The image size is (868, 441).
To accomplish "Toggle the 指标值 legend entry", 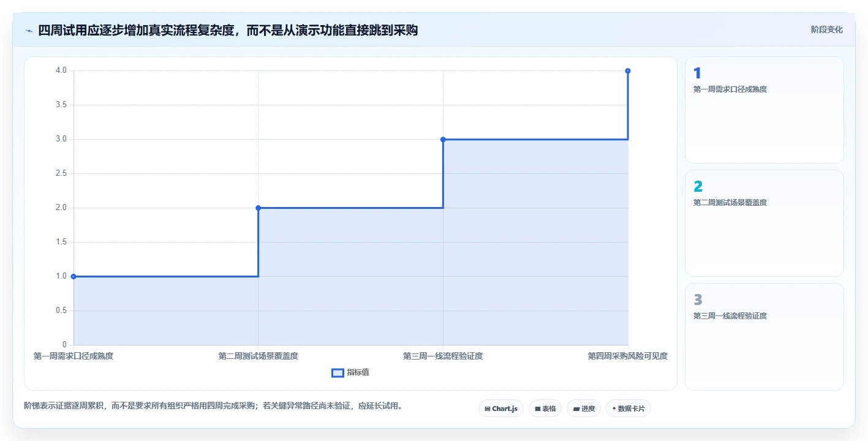I will 350,372.
